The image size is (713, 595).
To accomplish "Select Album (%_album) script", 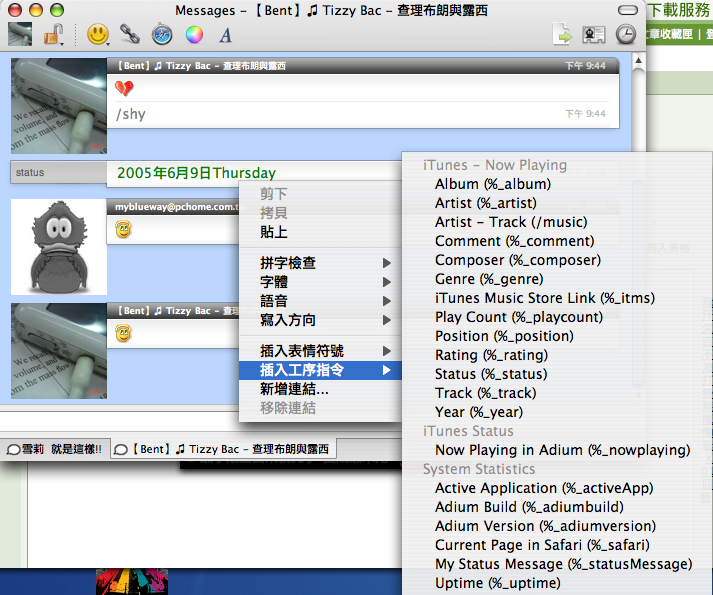I will click(x=557, y=184).
